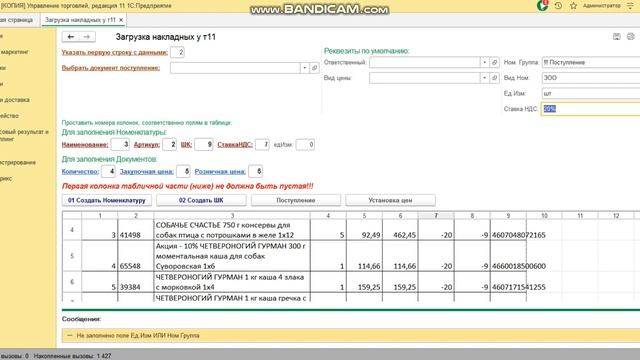Viewport: 640px width, 360px height.
Task: Click the 02 Создать ШК button
Action: click(201, 200)
